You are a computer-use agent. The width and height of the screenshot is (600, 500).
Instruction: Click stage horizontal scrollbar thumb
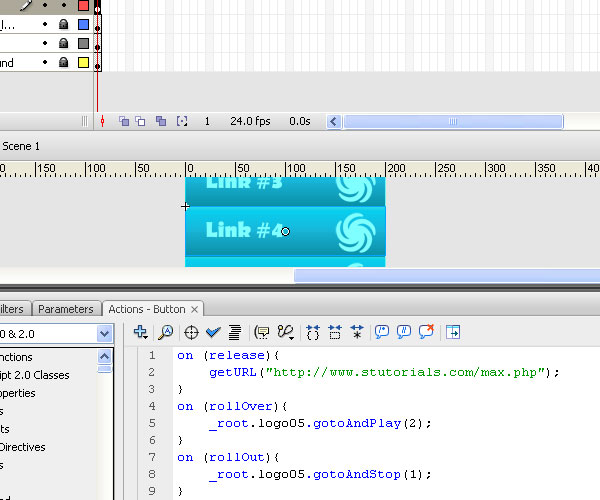click(x=447, y=276)
